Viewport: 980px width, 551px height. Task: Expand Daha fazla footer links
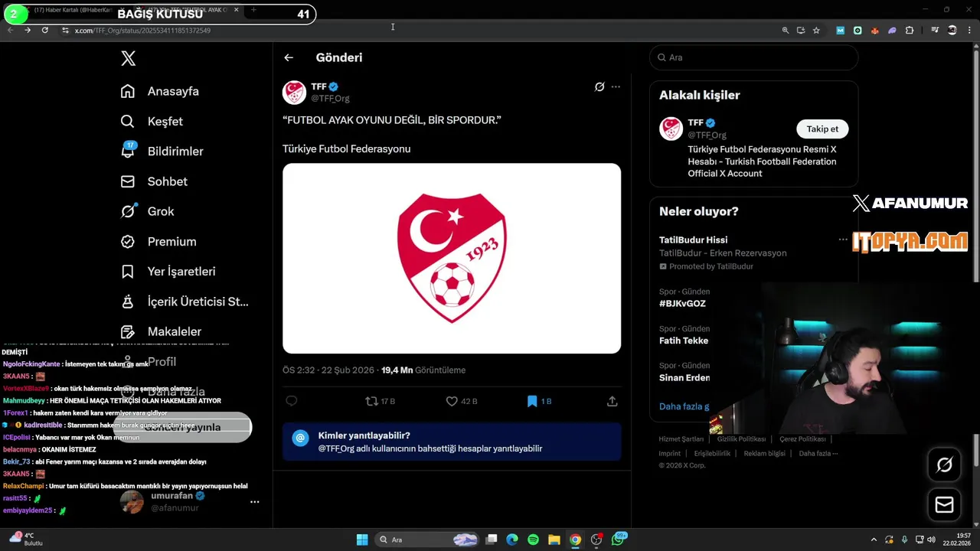818,453
